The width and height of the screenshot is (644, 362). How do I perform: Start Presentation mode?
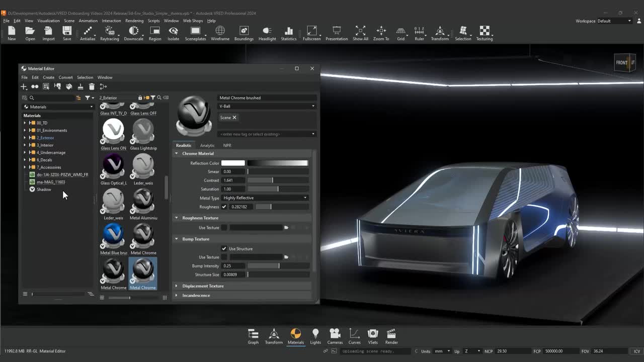337,33
